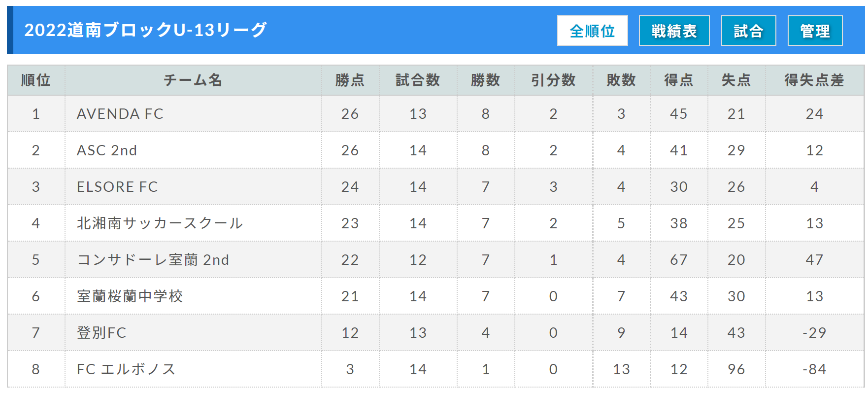Select 北湘南サッカースクール team name
Screen dimensions: 868x393
point(160,223)
